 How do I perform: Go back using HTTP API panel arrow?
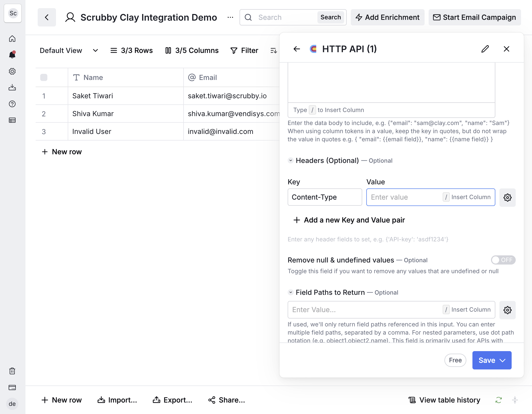click(x=297, y=49)
